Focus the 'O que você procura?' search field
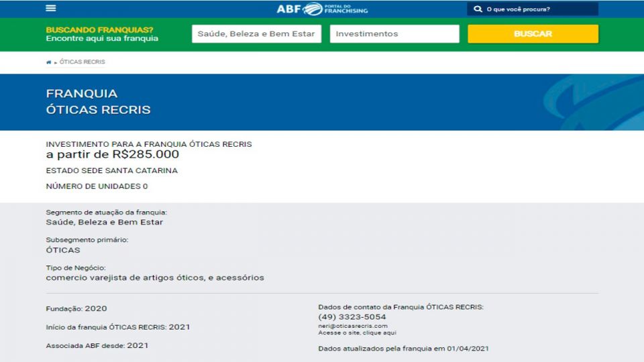Screen dimensions: 644x362 tap(532, 9)
